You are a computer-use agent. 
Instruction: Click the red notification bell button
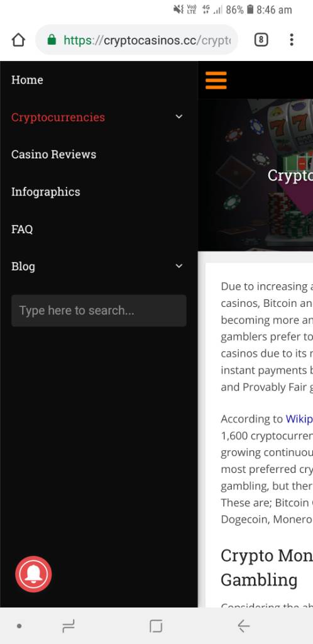(x=34, y=574)
